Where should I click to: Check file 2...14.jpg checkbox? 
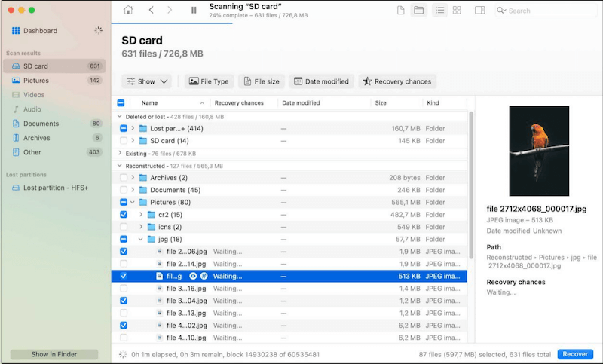(x=124, y=264)
